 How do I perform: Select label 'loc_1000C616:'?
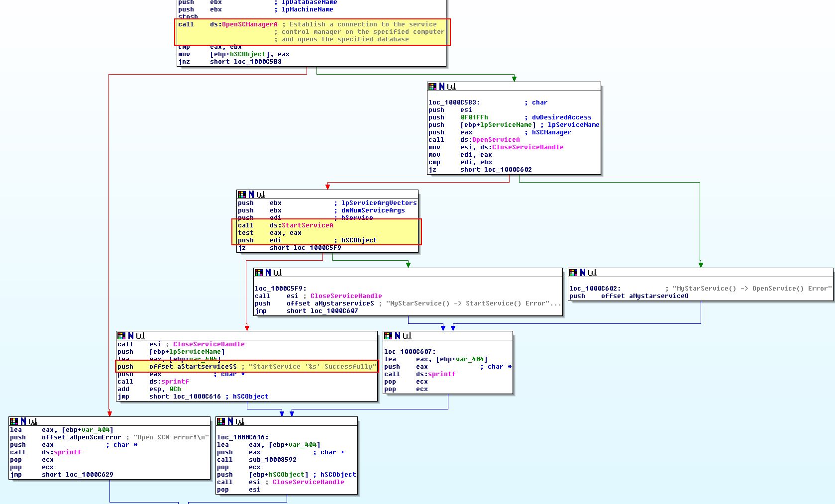coord(243,437)
